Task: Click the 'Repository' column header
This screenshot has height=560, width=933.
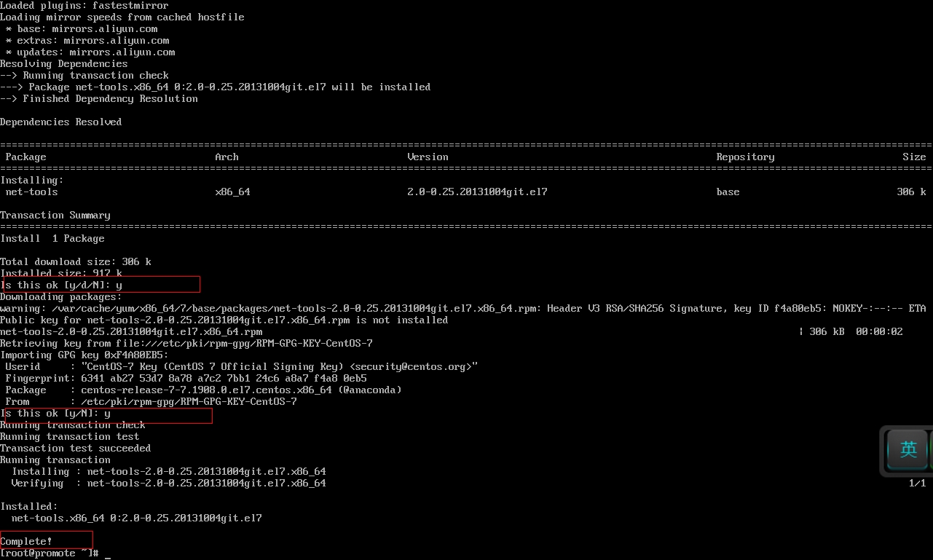Action: tap(746, 157)
